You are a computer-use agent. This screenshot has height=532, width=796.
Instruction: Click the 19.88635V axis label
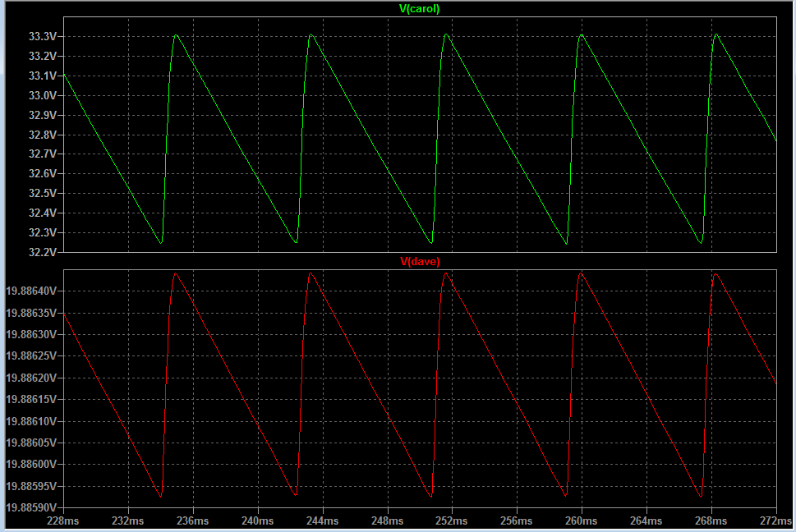pos(31,313)
